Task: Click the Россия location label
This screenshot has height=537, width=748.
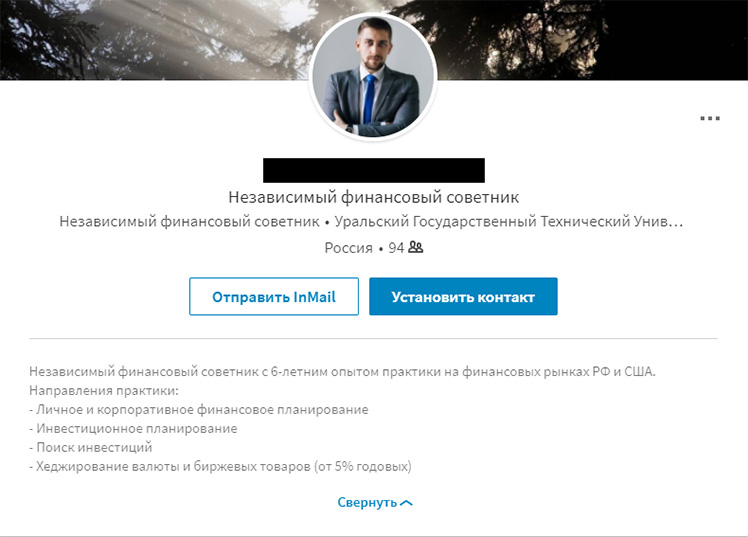Action: [348, 248]
